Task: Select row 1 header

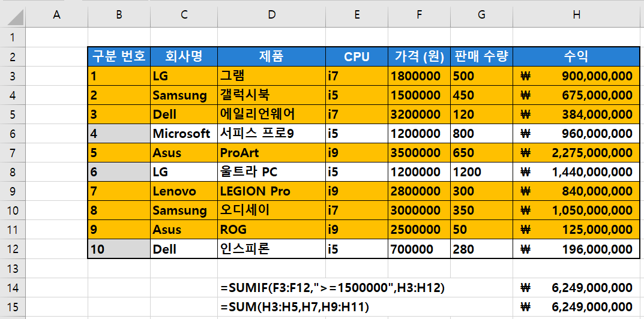Action: (13, 37)
